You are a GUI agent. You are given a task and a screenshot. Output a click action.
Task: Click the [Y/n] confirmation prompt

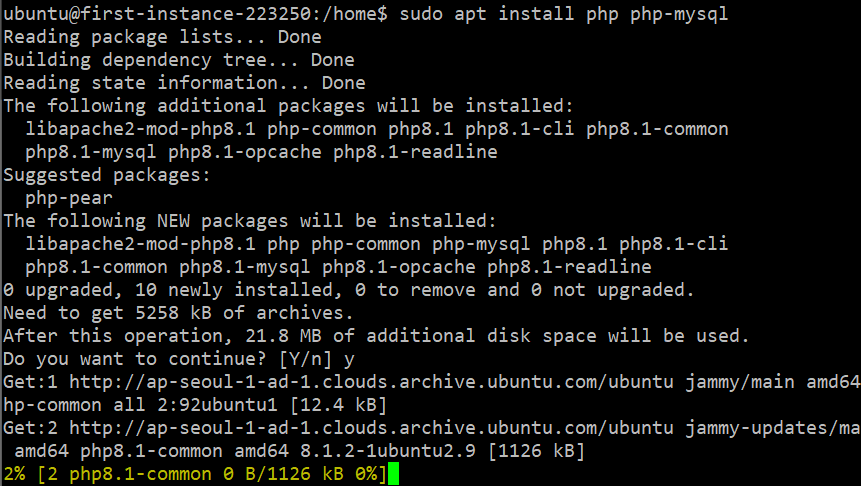[x=305, y=359]
